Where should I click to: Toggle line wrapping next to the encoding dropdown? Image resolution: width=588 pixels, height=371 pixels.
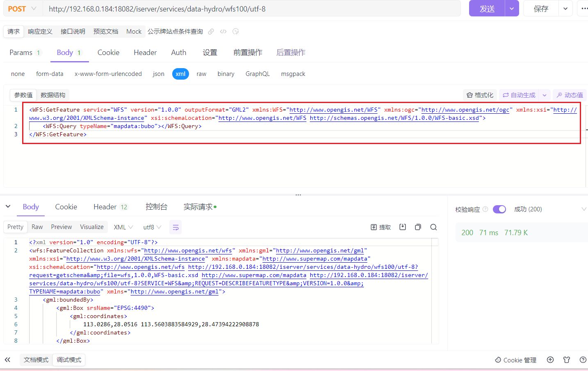[x=175, y=227]
